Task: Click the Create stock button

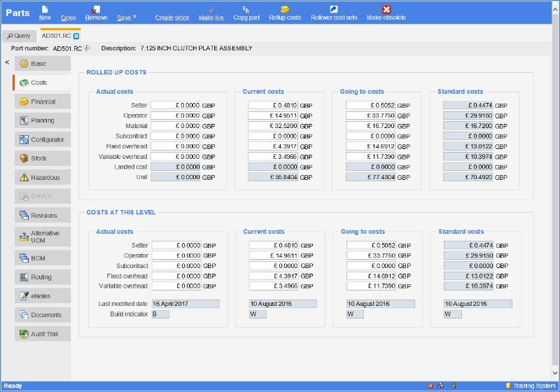Action: click(172, 17)
